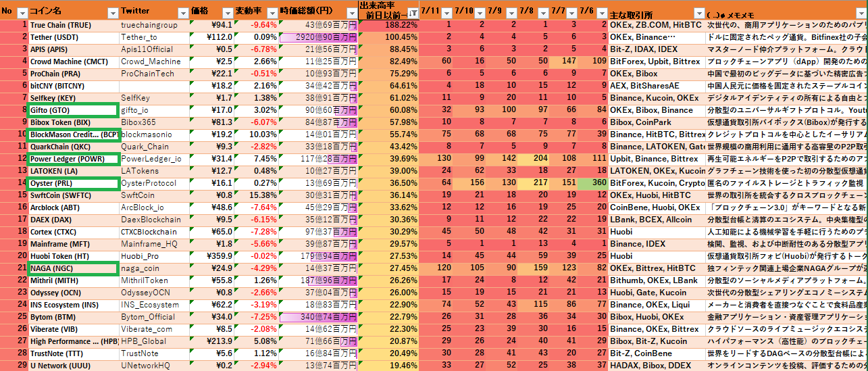
Task: Open the コイン名 column filter dropdown
Action: 113,13
